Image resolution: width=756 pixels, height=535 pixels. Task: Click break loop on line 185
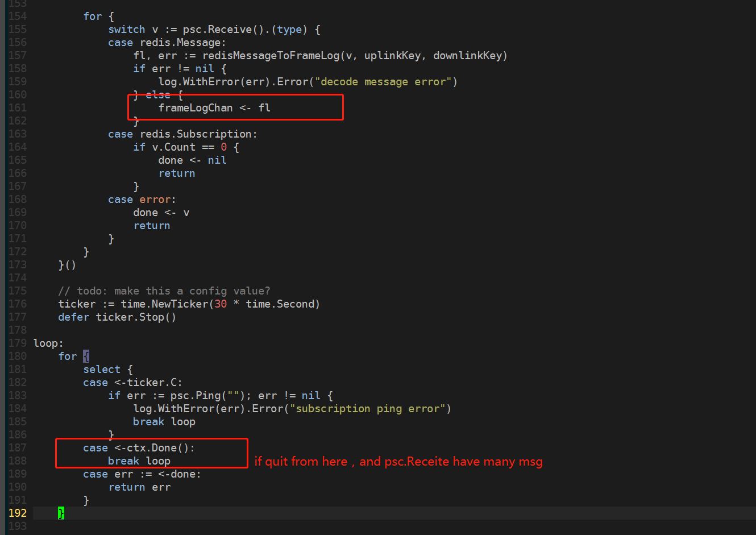(x=164, y=421)
